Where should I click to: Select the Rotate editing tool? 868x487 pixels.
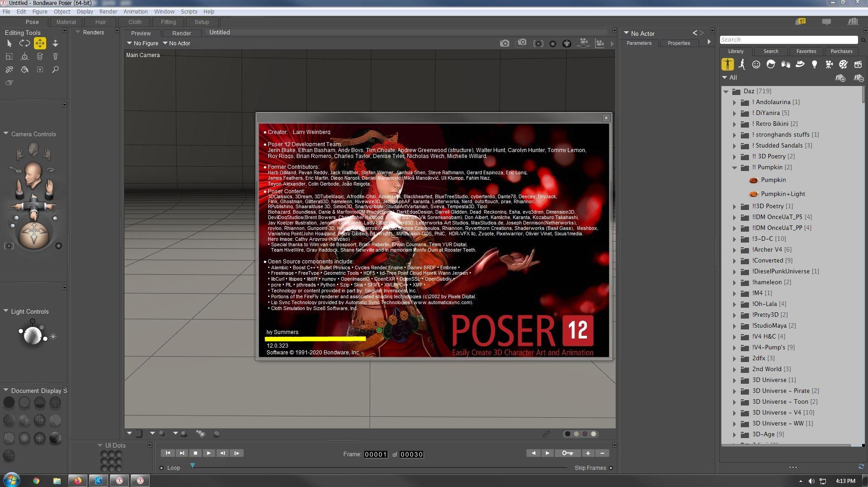(x=24, y=43)
